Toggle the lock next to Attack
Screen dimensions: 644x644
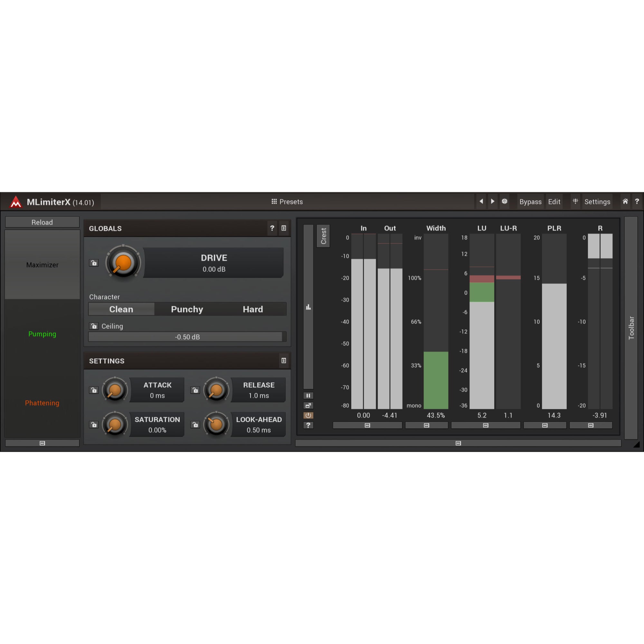94,390
